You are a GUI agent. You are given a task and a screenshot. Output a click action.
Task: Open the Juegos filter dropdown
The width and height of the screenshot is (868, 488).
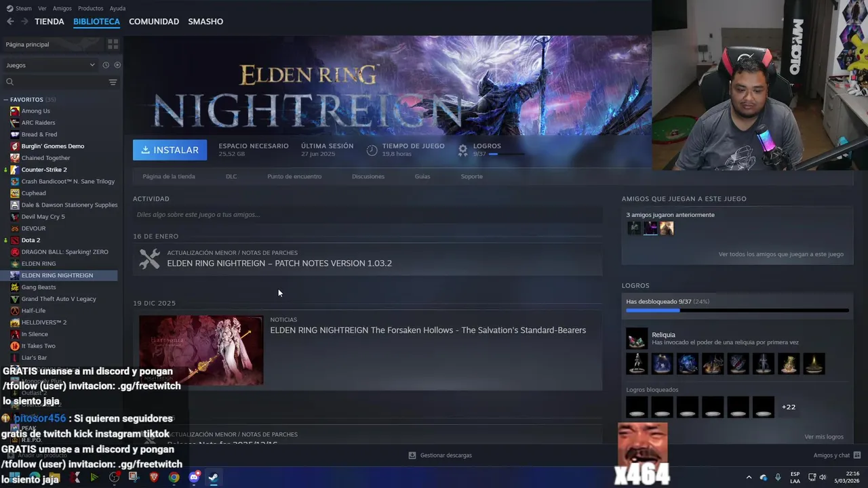click(x=50, y=65)
